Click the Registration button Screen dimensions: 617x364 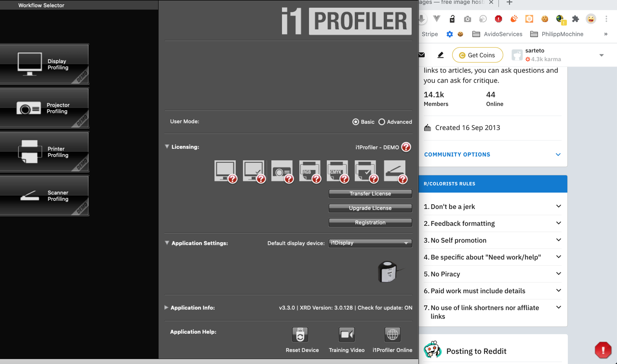pos(370,222)
